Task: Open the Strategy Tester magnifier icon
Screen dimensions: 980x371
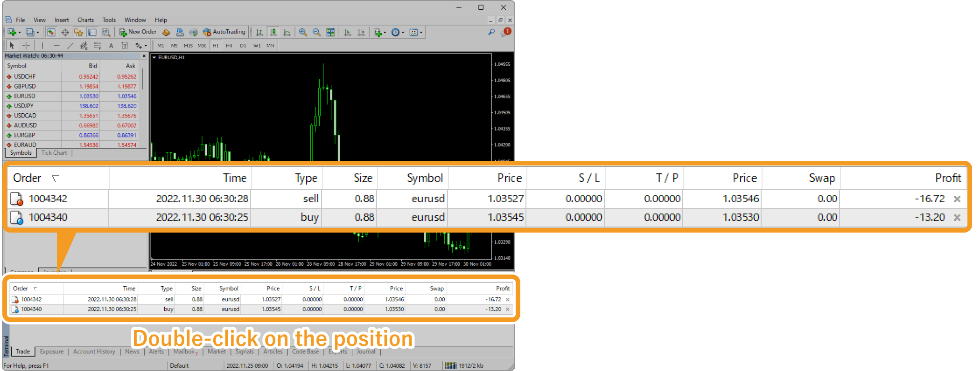Action: (106, 32)
